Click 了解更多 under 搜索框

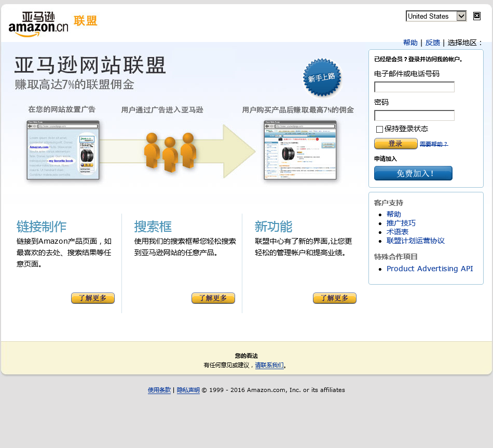(x=213, y=298)
